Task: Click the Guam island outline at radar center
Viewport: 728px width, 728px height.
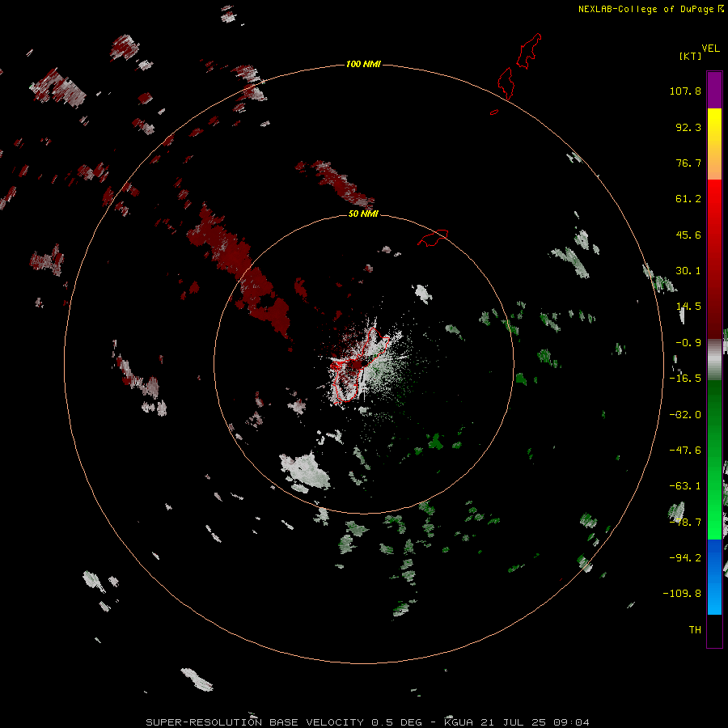Action: pos(359,365)
